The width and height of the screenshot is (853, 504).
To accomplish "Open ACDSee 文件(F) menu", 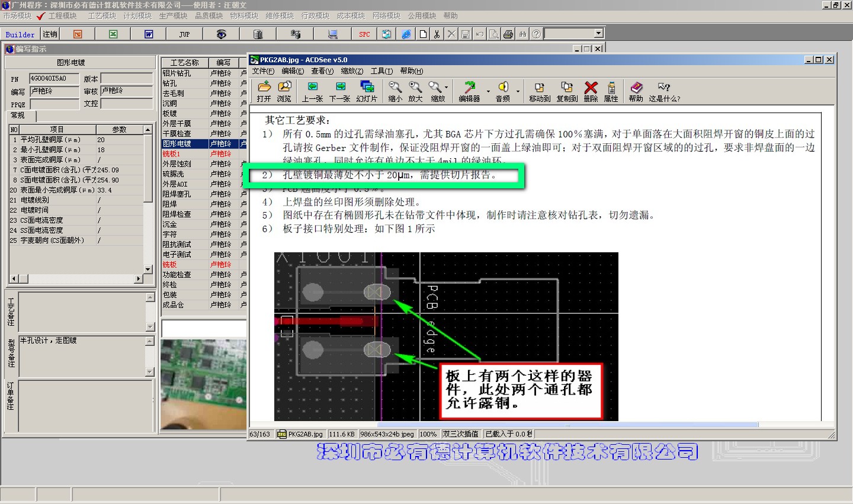I will point(263,71).
